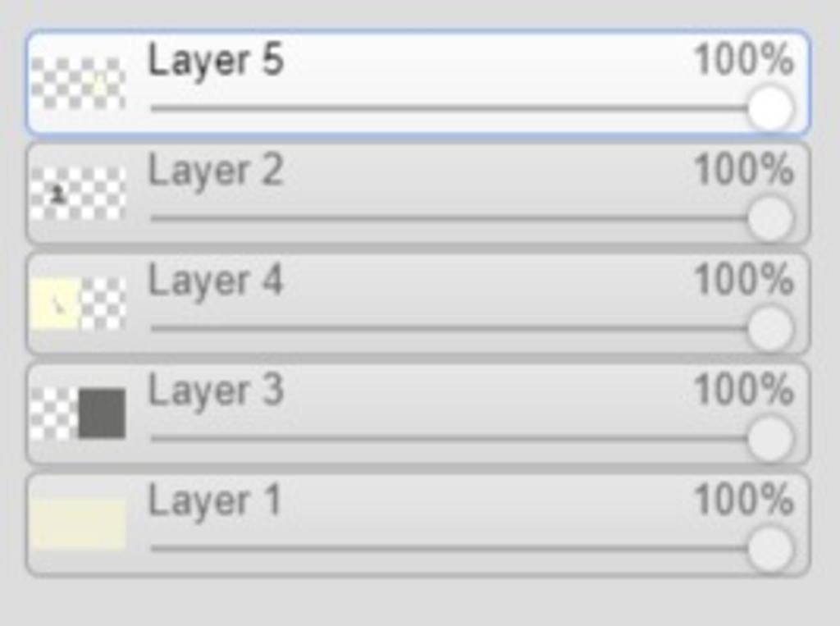Click the 100% opacity value of Layer 5
This screenshot has width=840, height=626.
743,60
